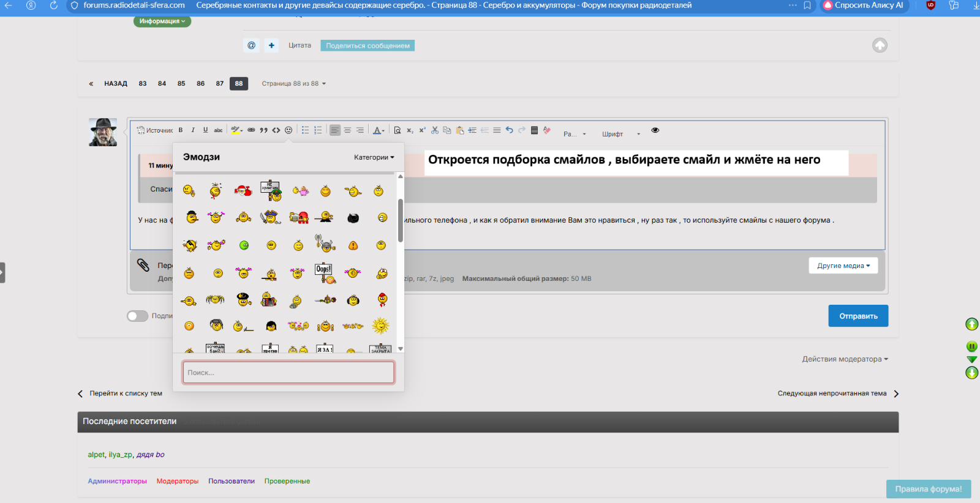Image resolution: width=980 pixels, height=503 pixels.
Task: Click the emoji smiley toolbar icon
Action: pos(288,130)
